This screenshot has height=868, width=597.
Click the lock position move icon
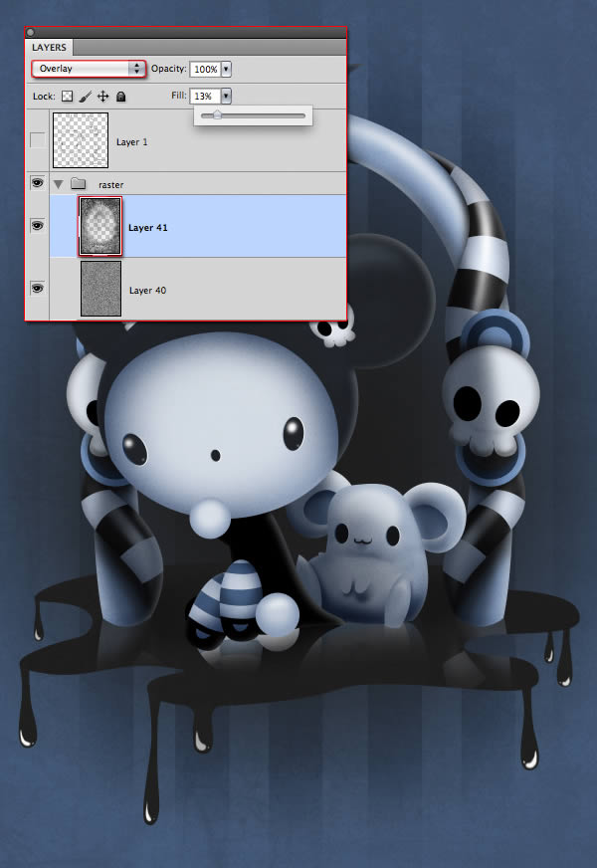(x=102, y=97)
